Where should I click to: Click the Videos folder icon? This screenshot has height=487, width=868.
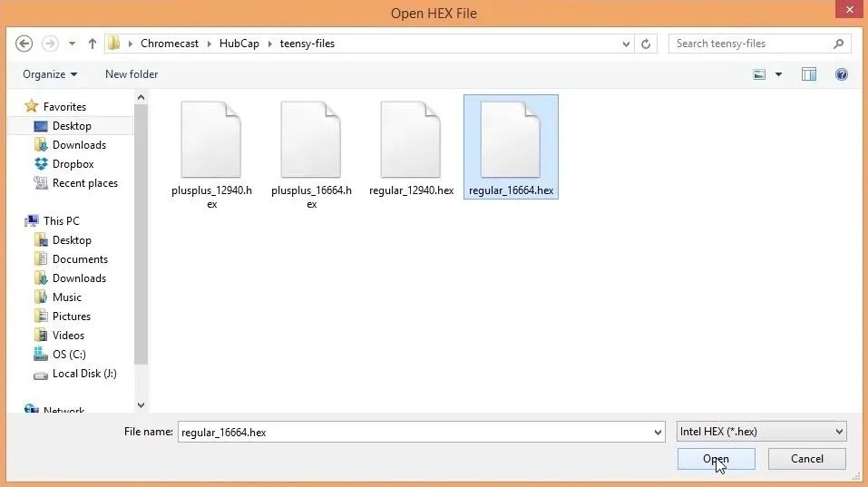point(41,335)
